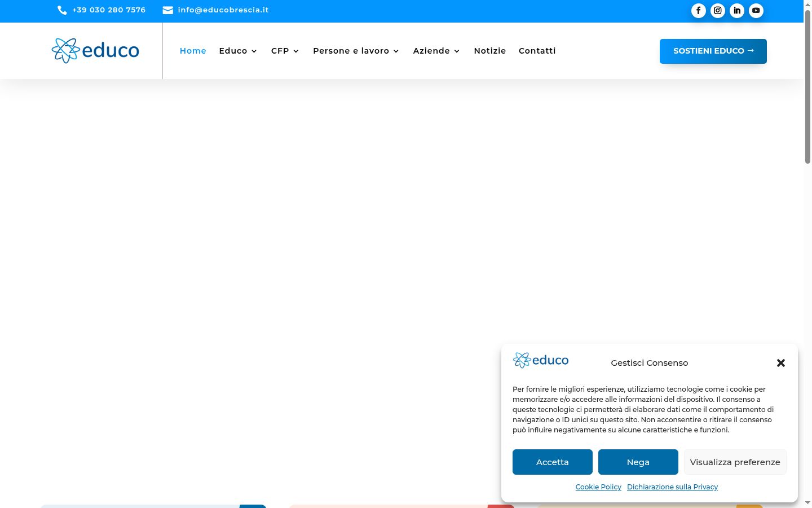The width and height of the screenshot is (812, 508).
Task: Click the 'Gestisci Consenso' dialog title
Action: coord(650,363)
